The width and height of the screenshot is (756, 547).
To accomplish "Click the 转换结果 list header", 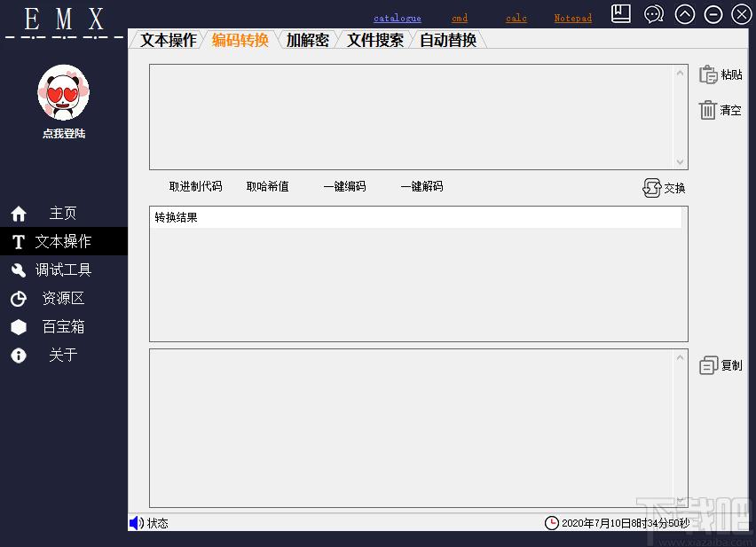I will 415,217.
